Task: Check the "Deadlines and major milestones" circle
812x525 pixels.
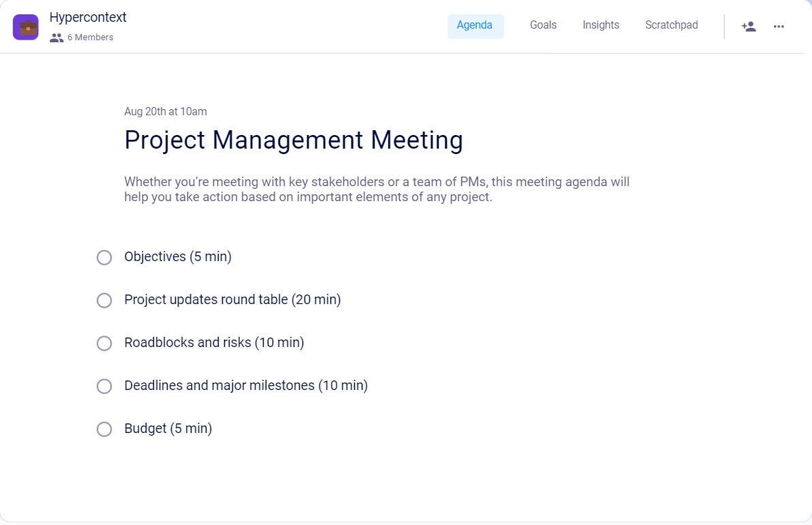Action: pos(104,387)
